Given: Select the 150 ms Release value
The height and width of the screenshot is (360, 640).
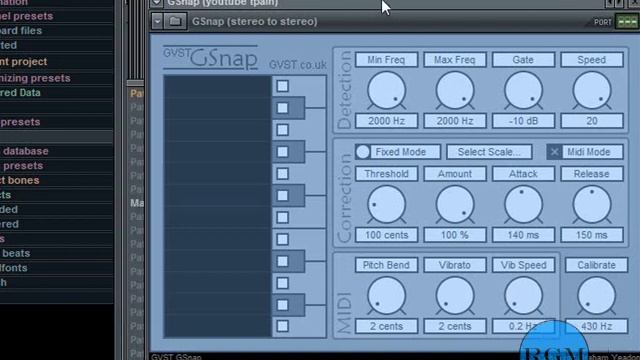Looking at the screenshot, I should (x=592, y=235).
